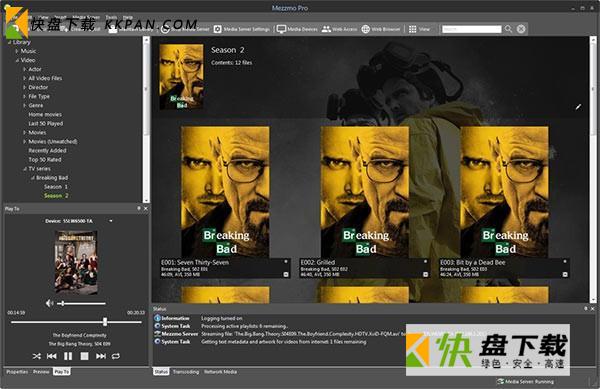Mute the Play To volume speaker
This screenshot has height=389, width=600.
[49, 303]
